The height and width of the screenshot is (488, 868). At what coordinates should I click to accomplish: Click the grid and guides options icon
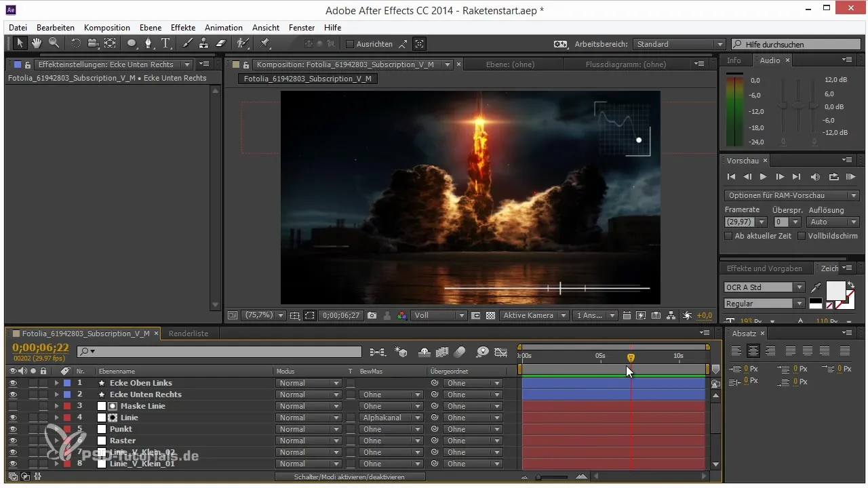pyautogui.click(x=294, y=315)
